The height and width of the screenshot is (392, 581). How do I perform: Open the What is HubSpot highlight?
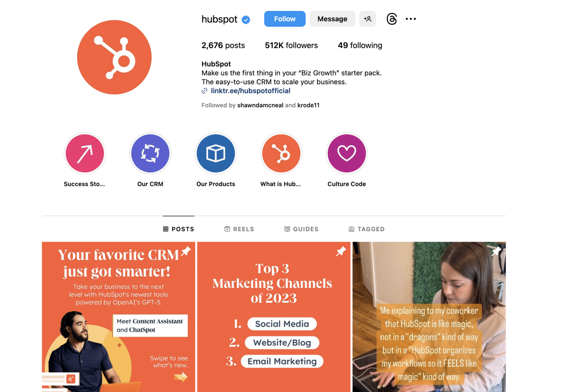(281, 154)
